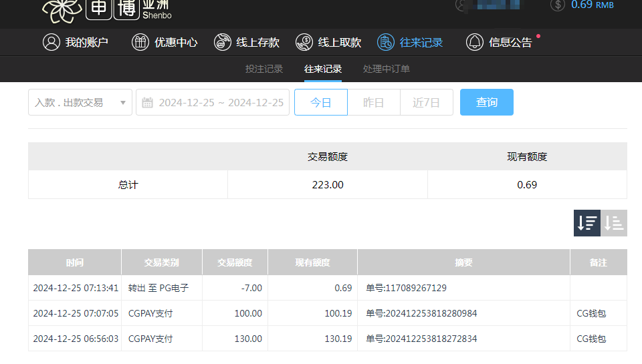Sort records in ascending order
Viewport: 642px width, 364px height.
614,223
